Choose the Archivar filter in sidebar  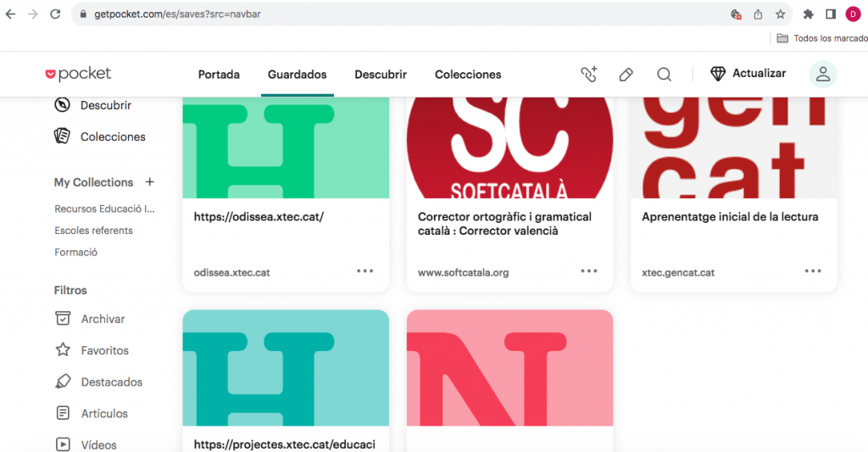coord(103,319)
